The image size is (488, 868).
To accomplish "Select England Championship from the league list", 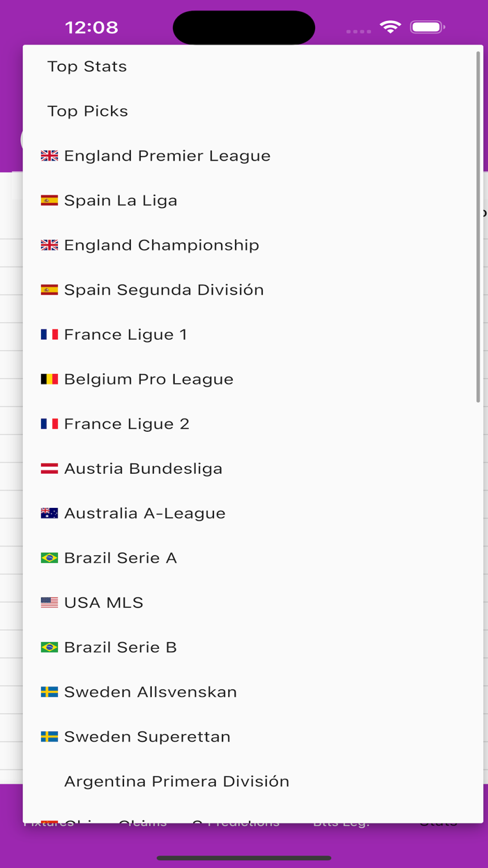I will (x=162, y=245).
